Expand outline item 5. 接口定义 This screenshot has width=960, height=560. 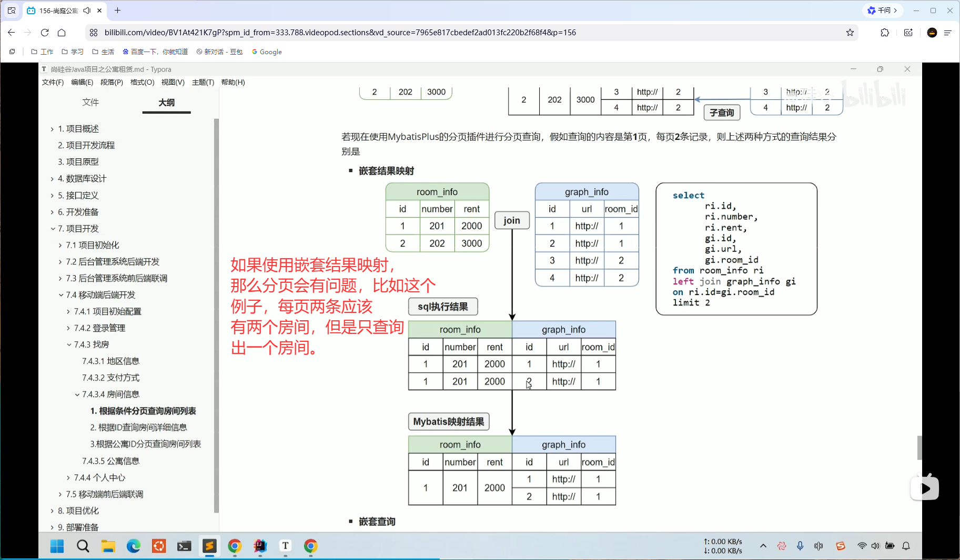[52, 196]
